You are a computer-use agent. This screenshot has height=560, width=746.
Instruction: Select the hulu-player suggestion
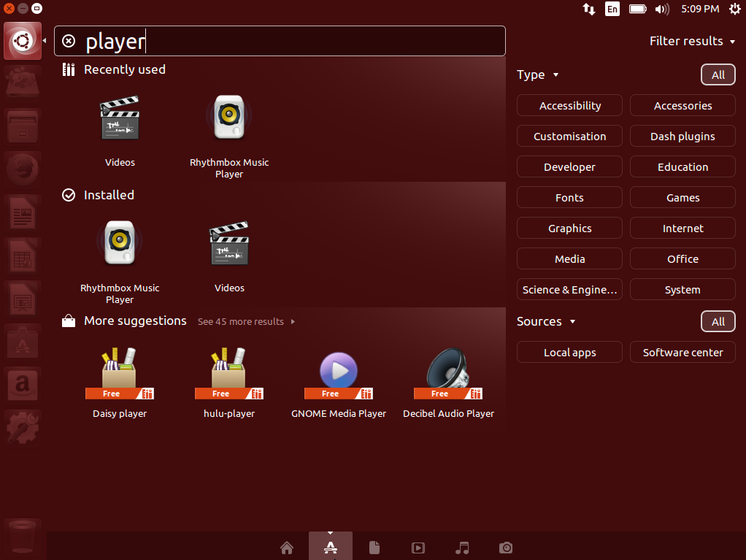point(229,380)
